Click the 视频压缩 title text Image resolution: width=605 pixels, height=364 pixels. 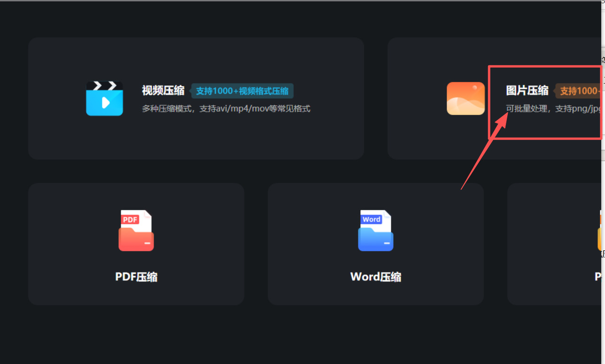[163, 90]
